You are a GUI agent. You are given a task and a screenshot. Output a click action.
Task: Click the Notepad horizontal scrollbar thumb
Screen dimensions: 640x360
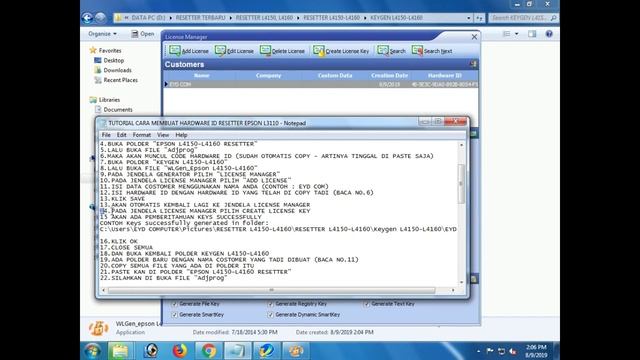point(272,290)
